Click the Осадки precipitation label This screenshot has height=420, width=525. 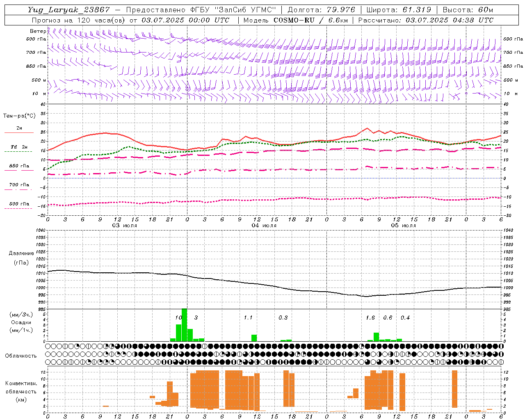[x=21, y=322]
